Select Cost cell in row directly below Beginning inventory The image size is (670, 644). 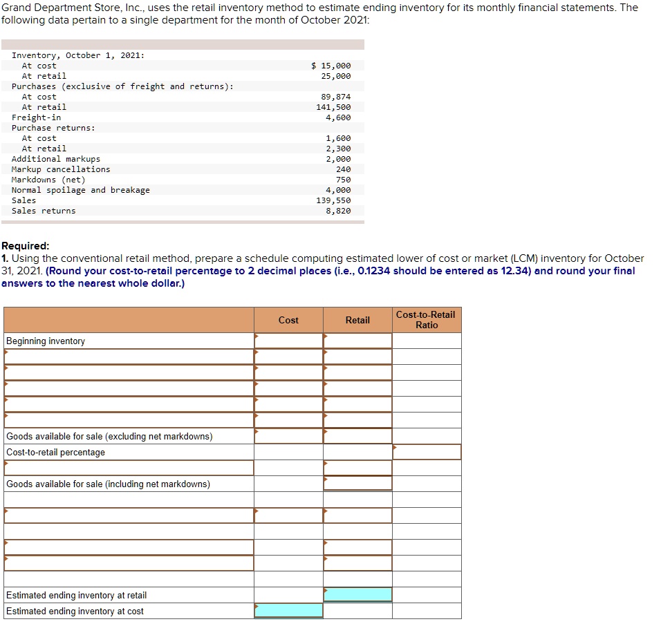(x=288, y=357)
